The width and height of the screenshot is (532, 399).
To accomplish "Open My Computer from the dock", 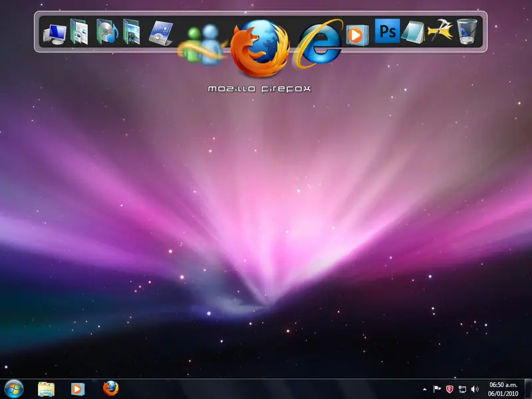I will [x=55, y=34].
